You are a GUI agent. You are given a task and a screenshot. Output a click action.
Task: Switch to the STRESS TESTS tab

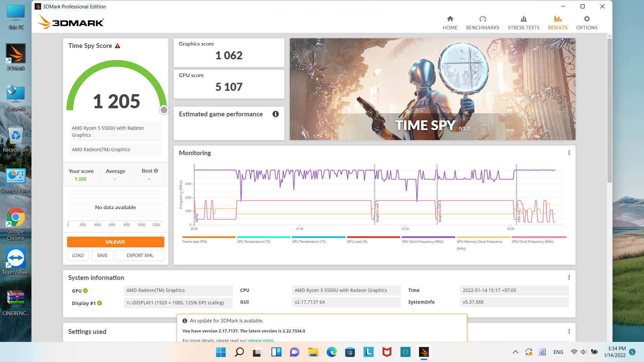(523, 23)
